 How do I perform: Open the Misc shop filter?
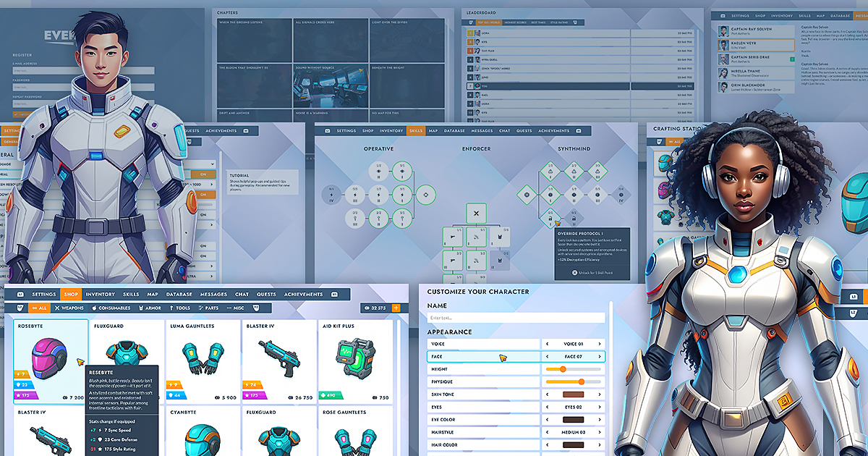click(237, 307)
